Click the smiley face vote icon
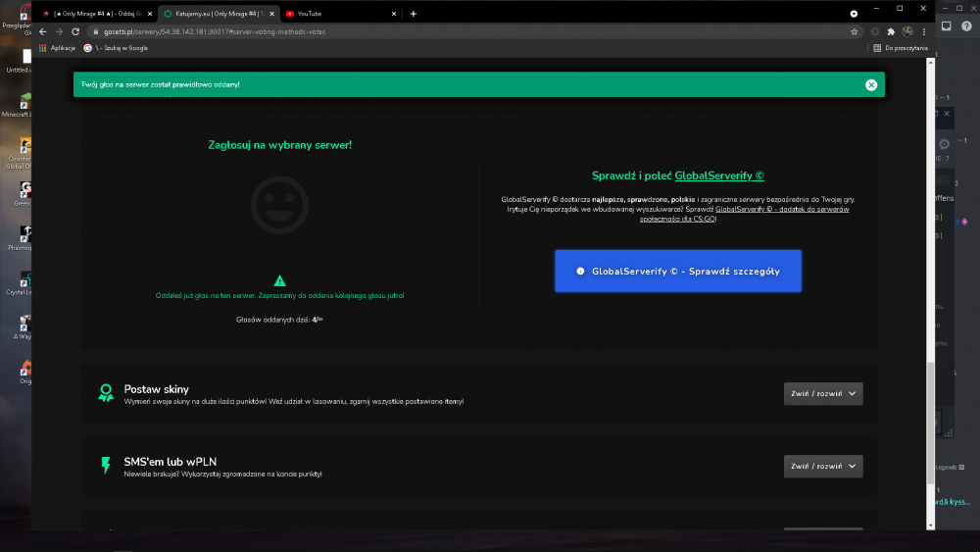This screenshot has height=552, width=980. [x=279, y=205]
